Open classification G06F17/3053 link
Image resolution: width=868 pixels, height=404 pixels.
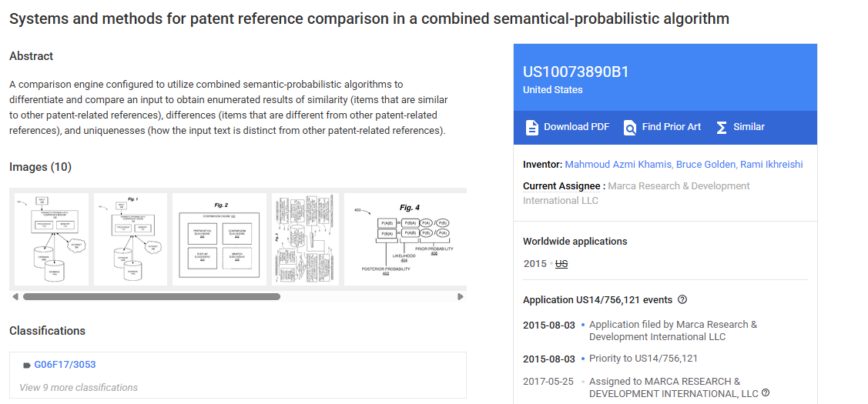click(65, 365)
